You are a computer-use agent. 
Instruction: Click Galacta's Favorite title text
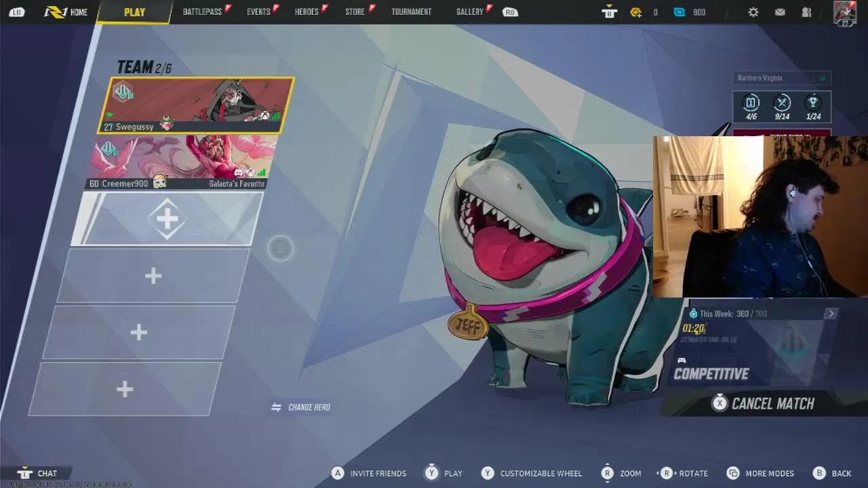(237, 184)
